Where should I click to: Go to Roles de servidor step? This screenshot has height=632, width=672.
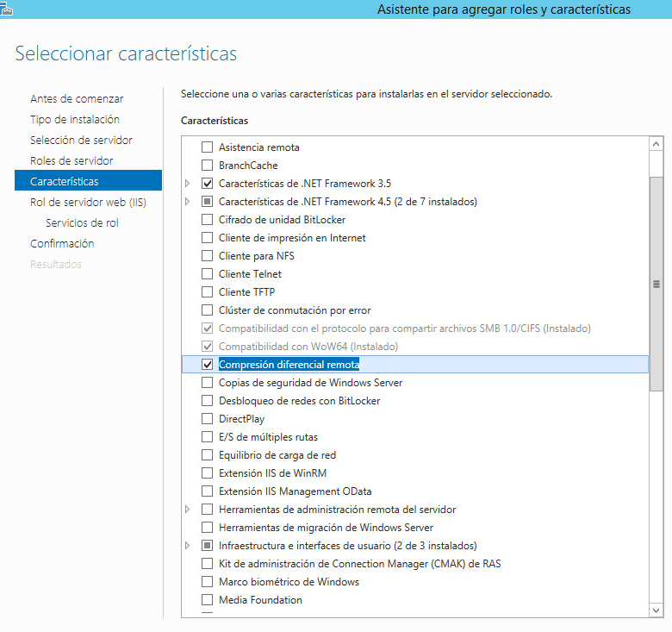(72, 160)
